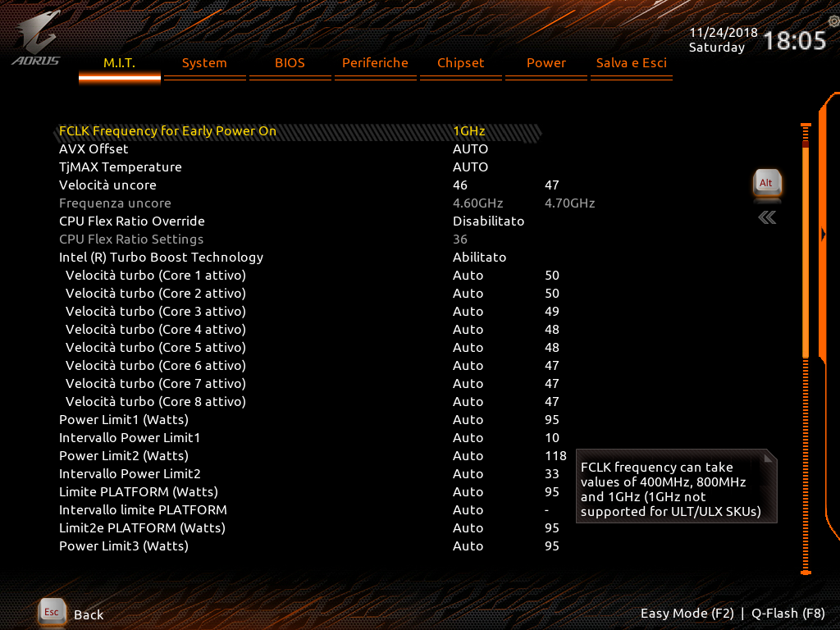Select the Velocità uncore row label
Screen dimensions: 840x630
(107, 185)
